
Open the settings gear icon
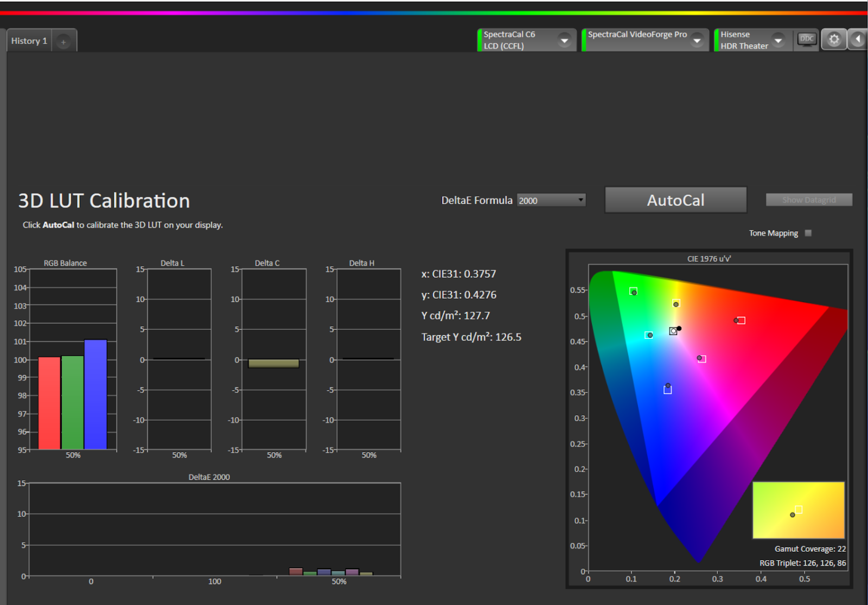tap(834, 40)
